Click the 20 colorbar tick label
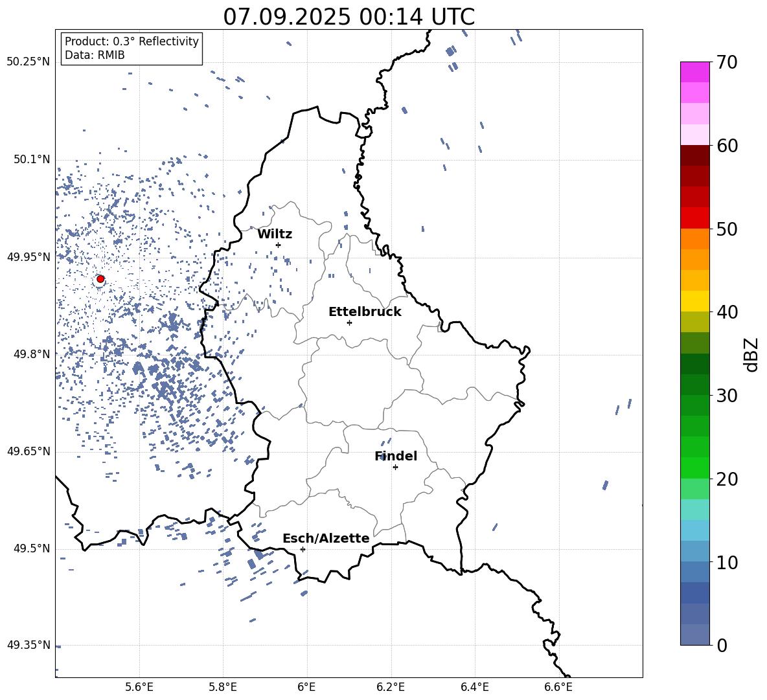Image resolution: width=767 pixels, height=700 pixels. (727, 479)
